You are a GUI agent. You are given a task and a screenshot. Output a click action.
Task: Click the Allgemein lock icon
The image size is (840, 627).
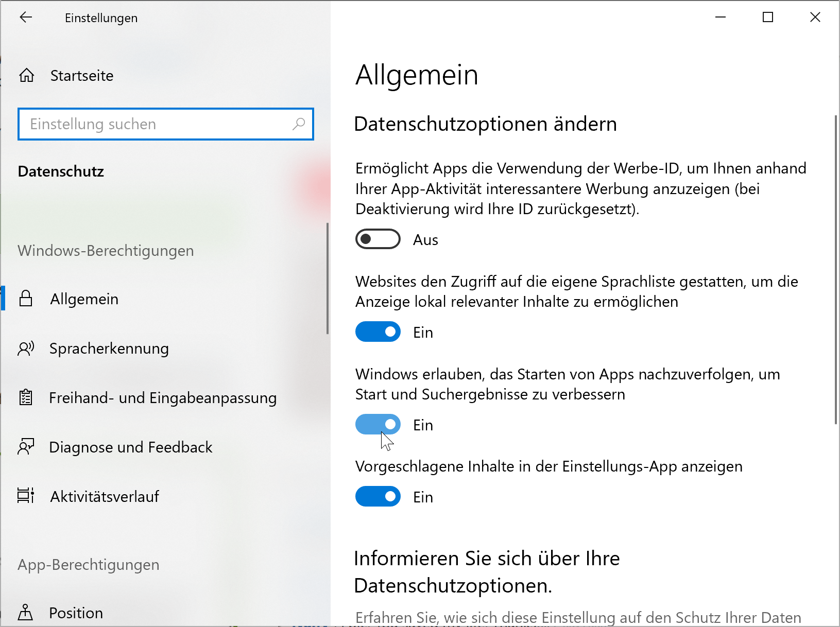26,299
